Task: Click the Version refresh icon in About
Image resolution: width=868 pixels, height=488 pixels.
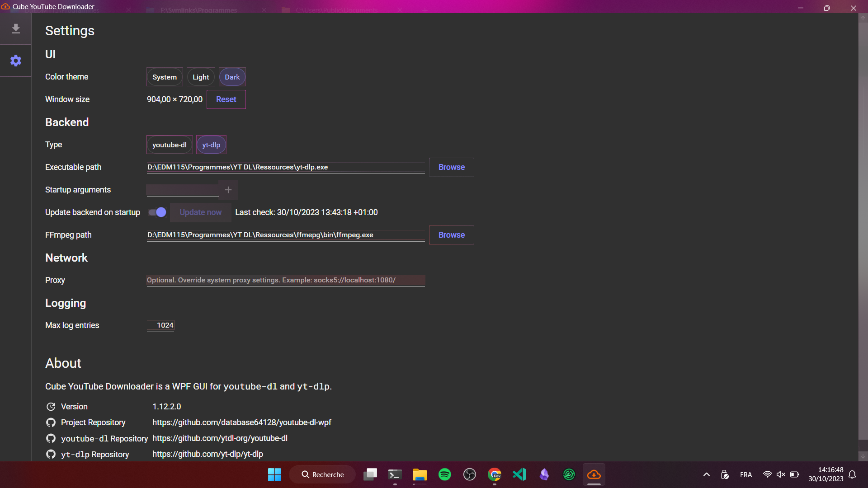Action: [x=51, y=407]
